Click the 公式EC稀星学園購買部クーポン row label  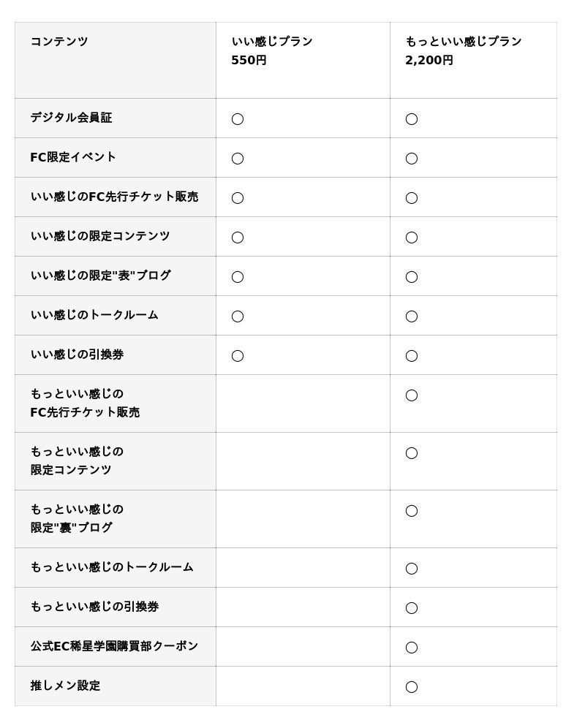[x=114, y=646]
